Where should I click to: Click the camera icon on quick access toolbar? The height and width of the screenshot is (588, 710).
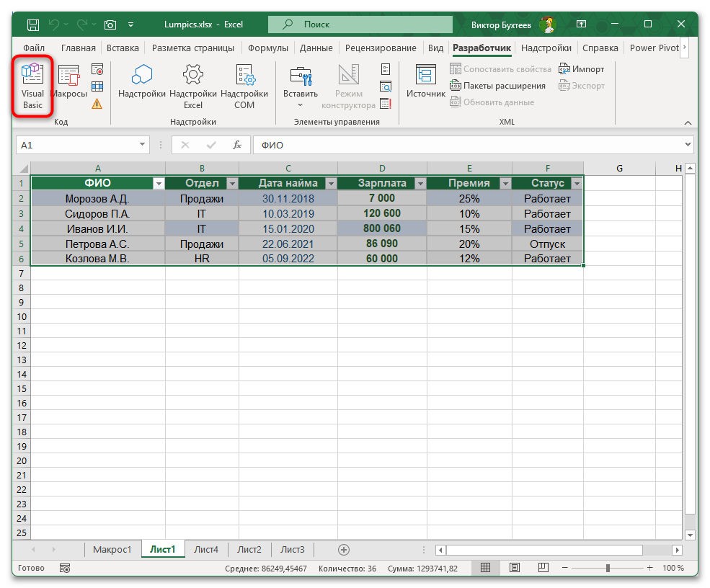(x=110, y=24)
